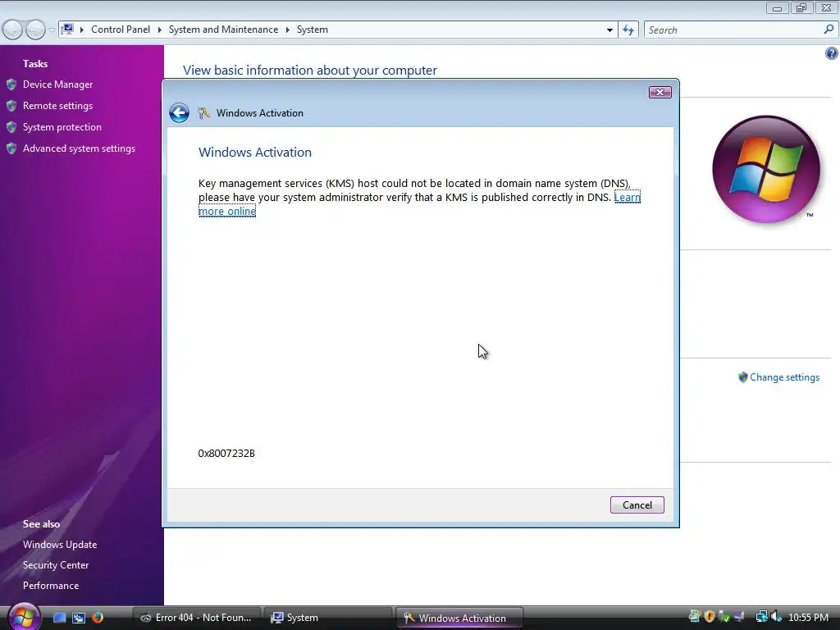
Task: Click the Windows Activation keys icon in header
Action: (203, 112)
